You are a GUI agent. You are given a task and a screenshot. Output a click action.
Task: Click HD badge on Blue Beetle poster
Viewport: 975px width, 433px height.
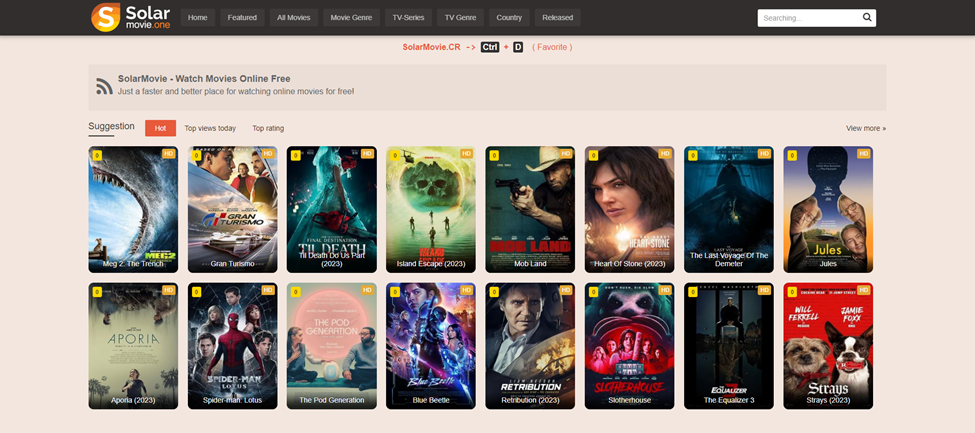466,290
